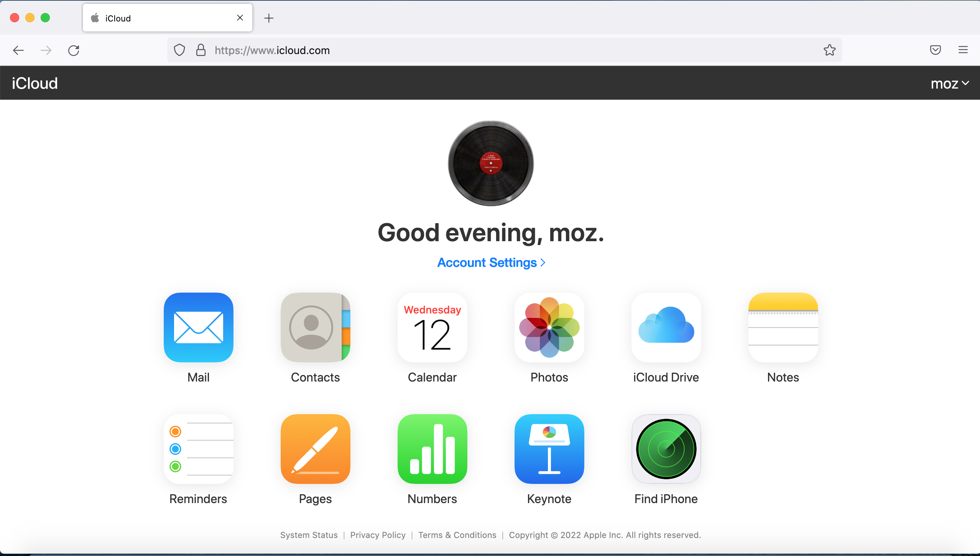
Task: Bookmark the page with the star icon
Action: [x=829, y=50]
